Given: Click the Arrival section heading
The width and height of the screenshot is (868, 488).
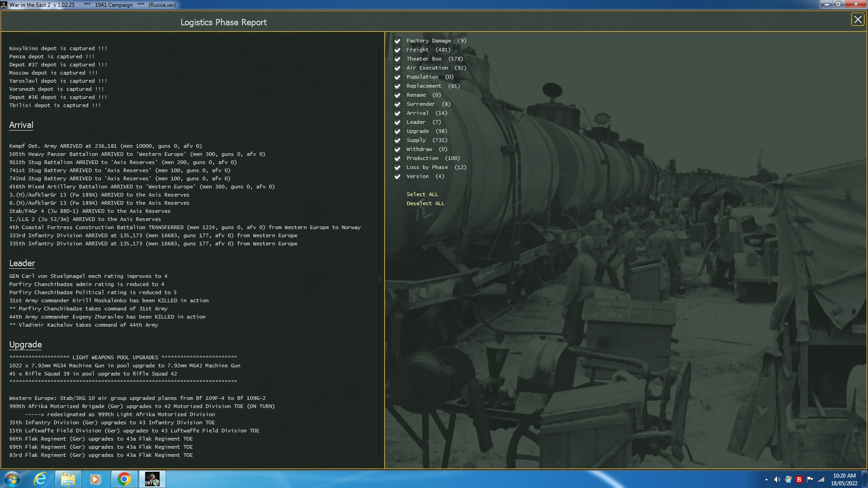Looking at the screenshot, I should (x=21, y=125).
